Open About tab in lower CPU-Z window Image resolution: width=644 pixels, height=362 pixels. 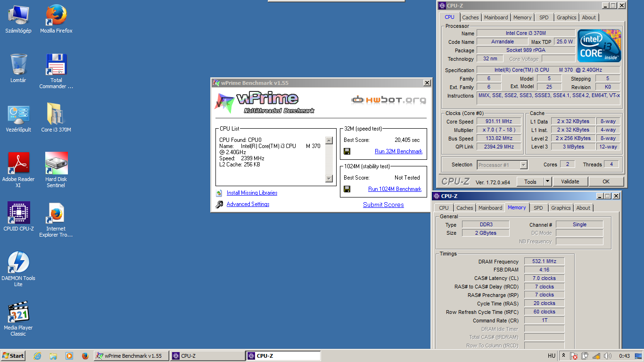583,208
